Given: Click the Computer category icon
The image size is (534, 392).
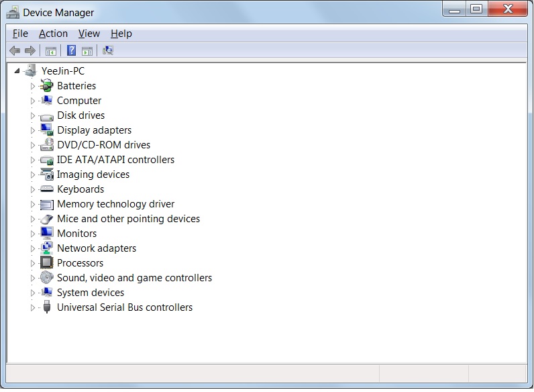Looking at the screenshot, I should pos(47,100).
